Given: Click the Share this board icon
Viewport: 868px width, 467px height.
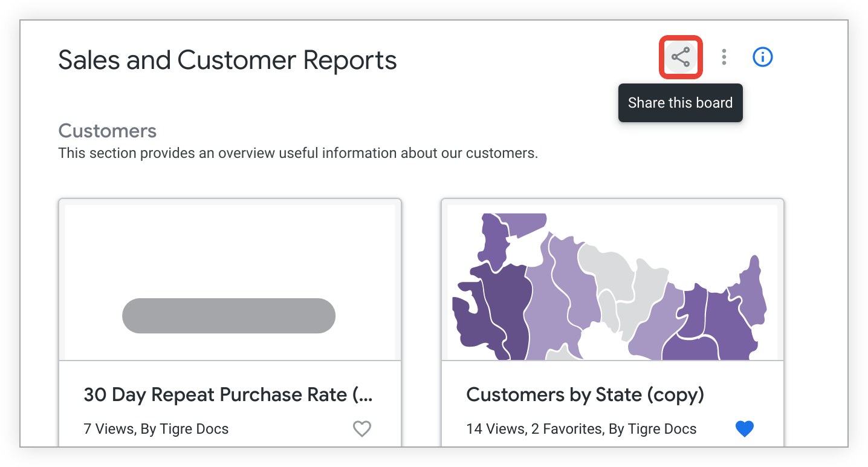Looking at the screenshot, I should pos(680,57).
